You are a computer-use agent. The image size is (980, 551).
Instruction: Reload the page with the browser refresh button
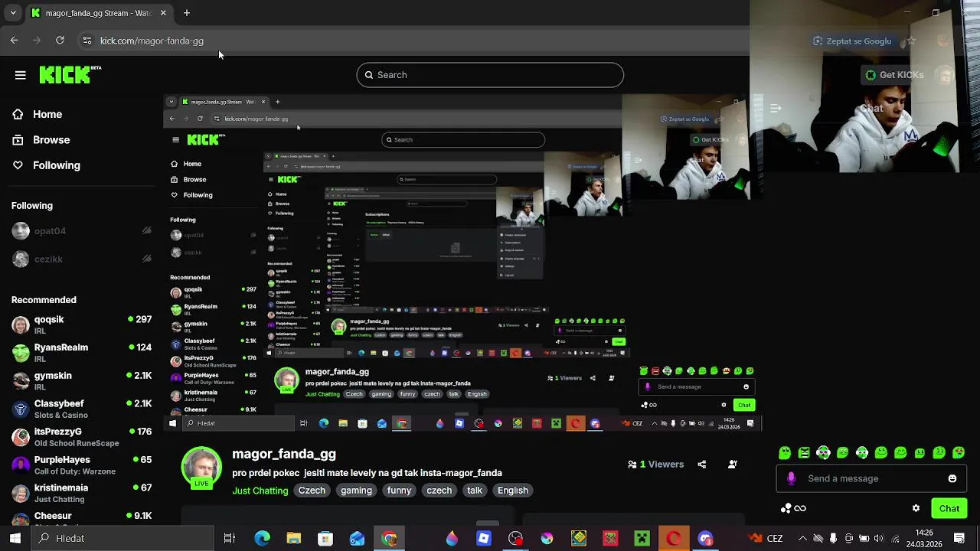click(60, 41)
